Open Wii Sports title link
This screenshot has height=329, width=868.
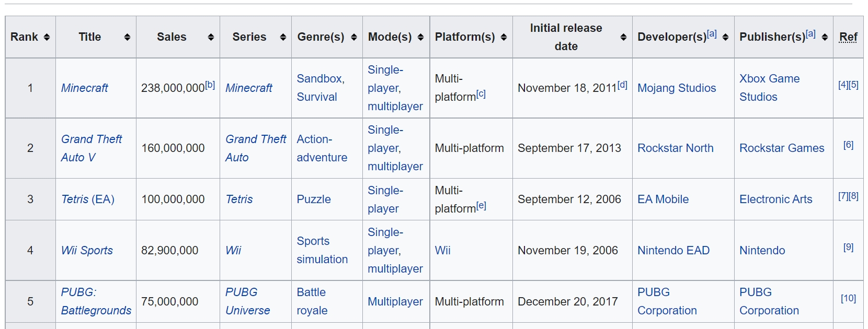pos(87,250)
